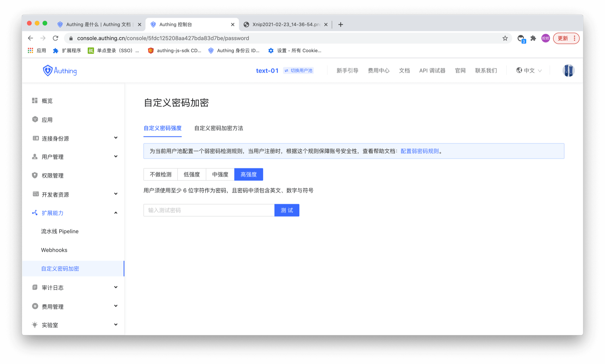Switch to 自定义密码加密方法 tab

coord(219,128)
